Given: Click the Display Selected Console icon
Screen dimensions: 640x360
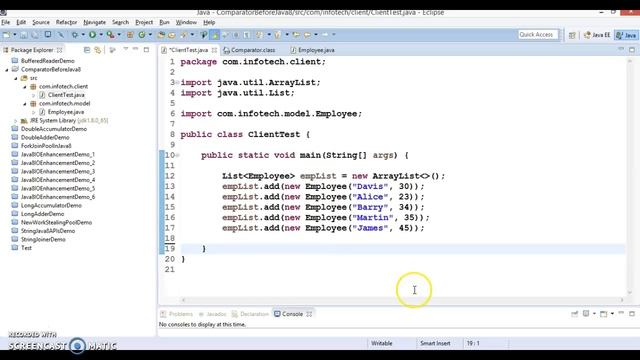Looking at the screenshot, I should [586, 313].
